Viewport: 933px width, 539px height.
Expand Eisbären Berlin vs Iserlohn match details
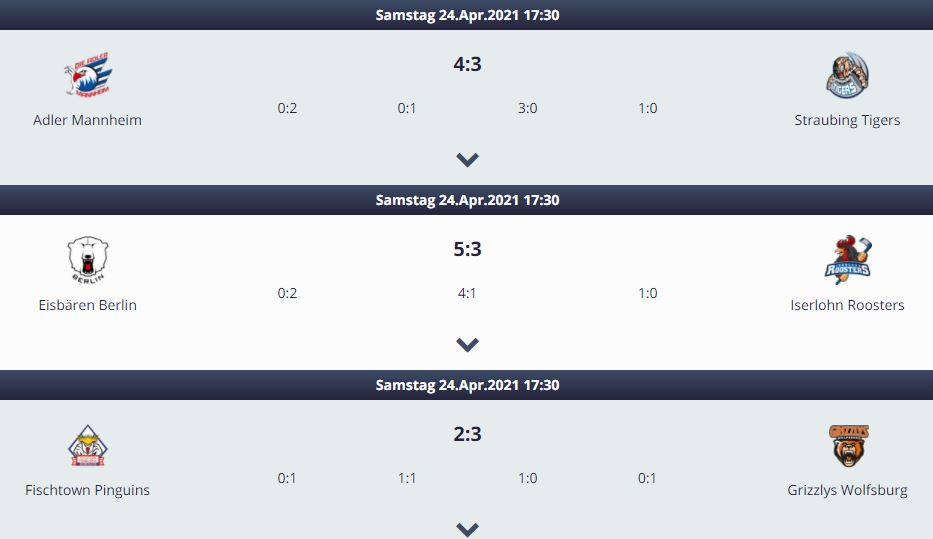coord(467,344)
